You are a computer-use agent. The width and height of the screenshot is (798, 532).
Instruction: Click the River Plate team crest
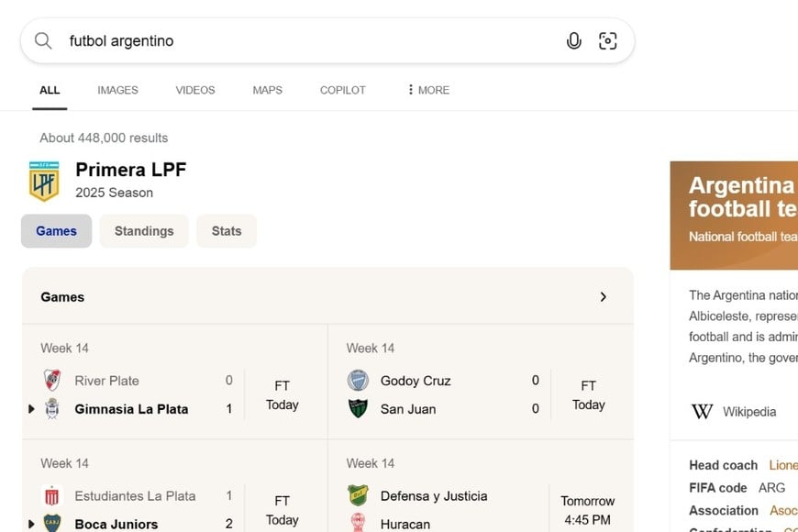coord(52,381)
